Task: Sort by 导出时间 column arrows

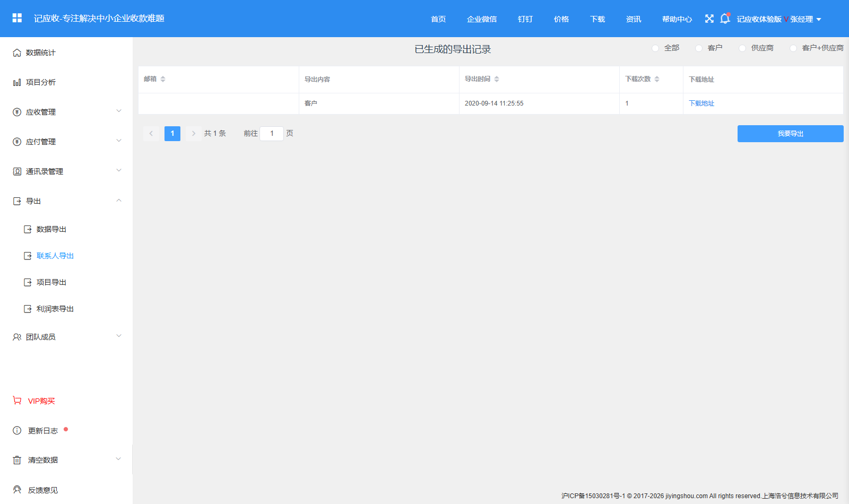Action: tap(497, 79)
